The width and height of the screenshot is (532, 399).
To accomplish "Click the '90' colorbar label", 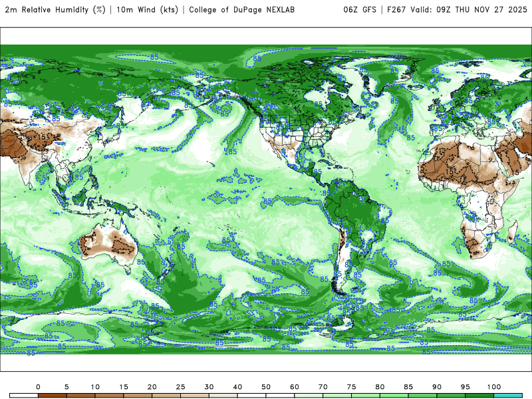I will point(437,387).
